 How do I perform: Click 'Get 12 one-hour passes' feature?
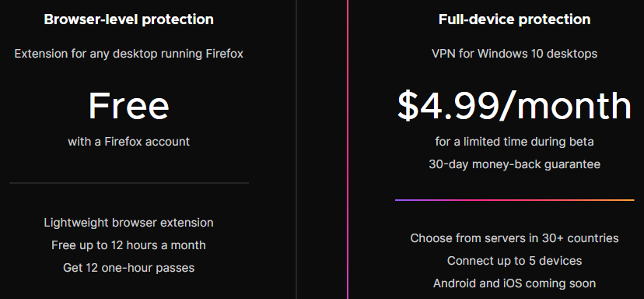(x=128, y=268)
